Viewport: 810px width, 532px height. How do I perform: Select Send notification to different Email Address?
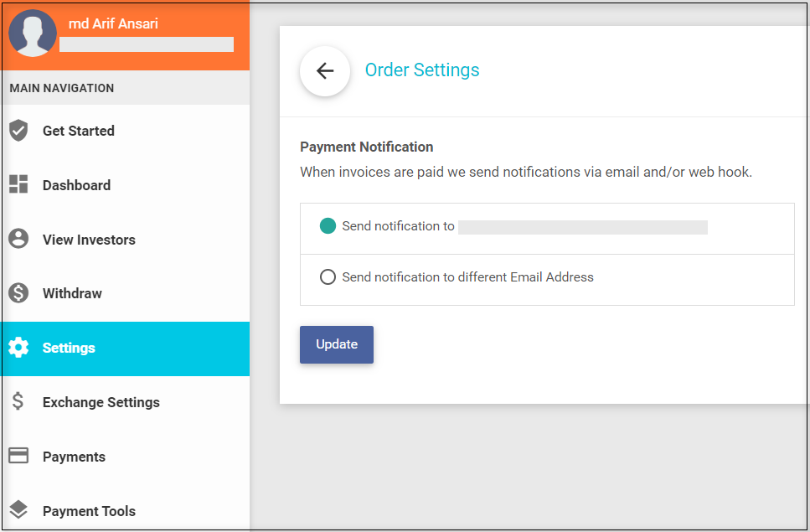(x=328, y=277)
